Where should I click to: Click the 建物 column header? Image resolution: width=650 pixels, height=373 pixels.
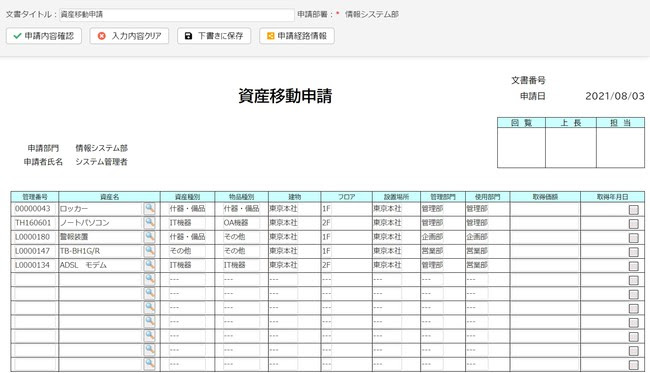click(295, 197)
